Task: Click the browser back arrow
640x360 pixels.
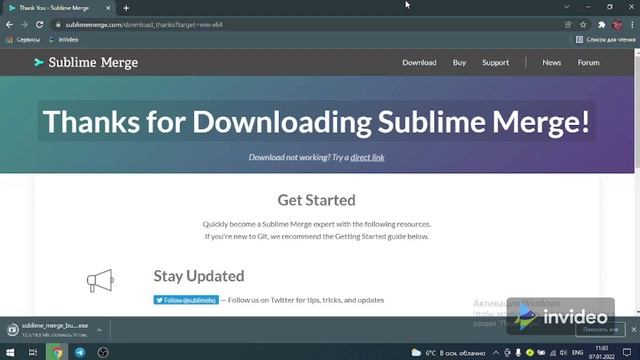Action: pyautogui.click(x=9, y=25)
